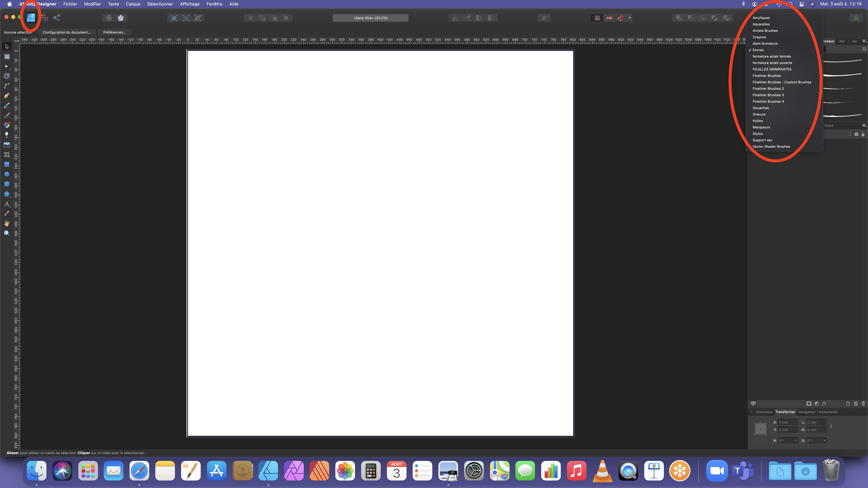
Task: Pick the Crop tool
Action: click(7, 155)
